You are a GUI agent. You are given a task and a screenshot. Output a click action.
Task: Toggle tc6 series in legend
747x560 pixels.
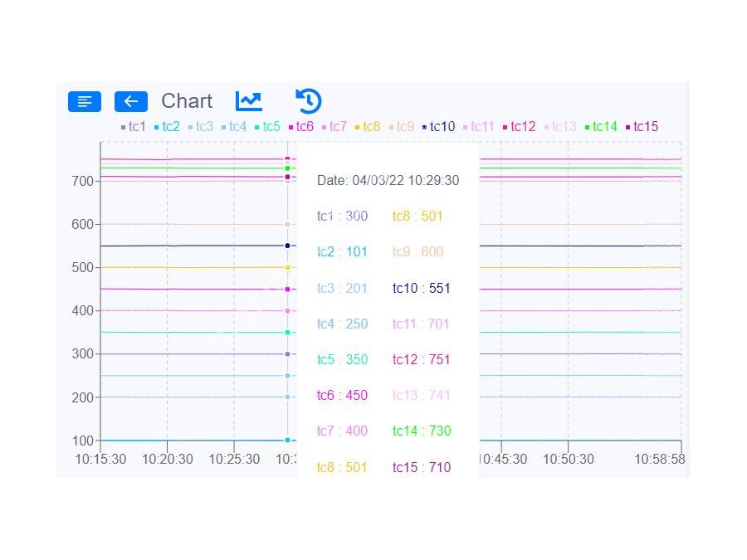tap(301, 127)
